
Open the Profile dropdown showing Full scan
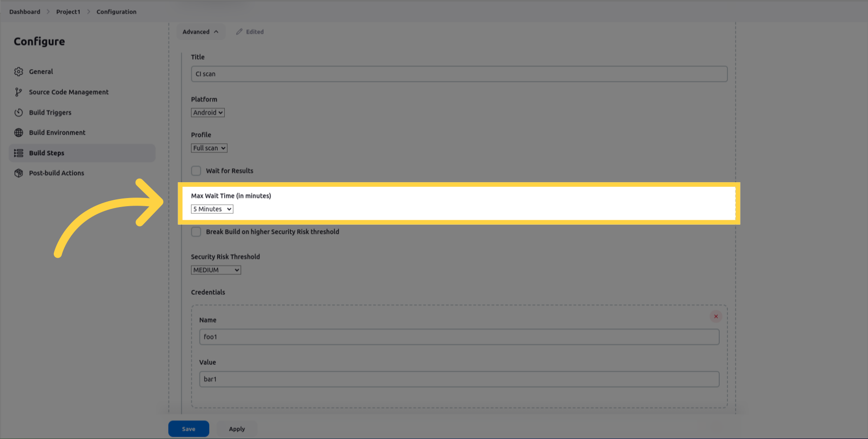209,148
